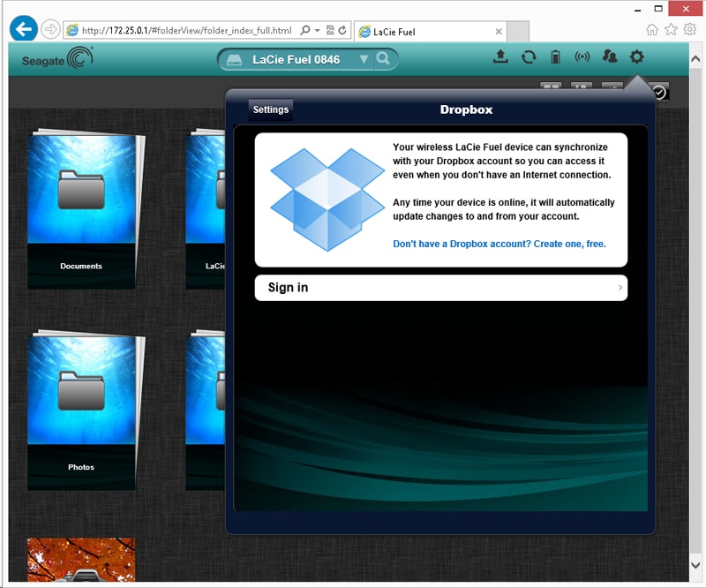The image size is (706, 588).
Task: Click the Dropbox box logo image
Action: coord(327,200)
